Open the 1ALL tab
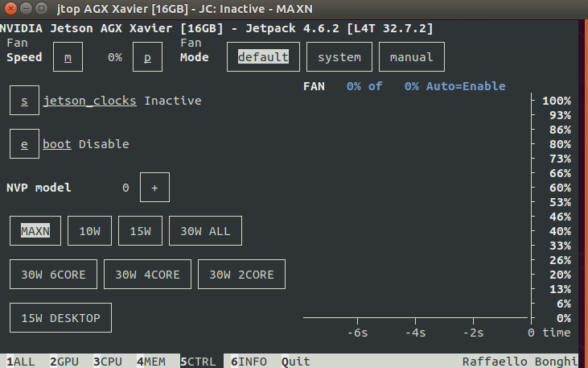Screen dimensions: 588x368 coord(21,362)
